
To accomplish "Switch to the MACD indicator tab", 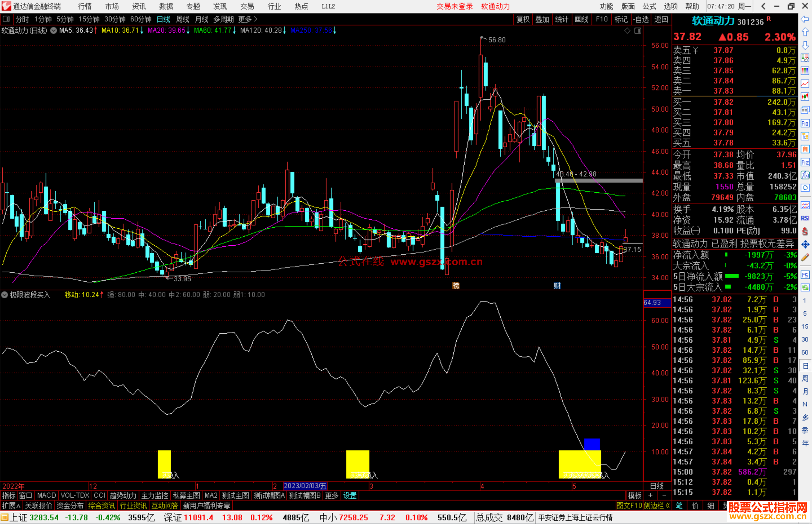I will (46, 495).
